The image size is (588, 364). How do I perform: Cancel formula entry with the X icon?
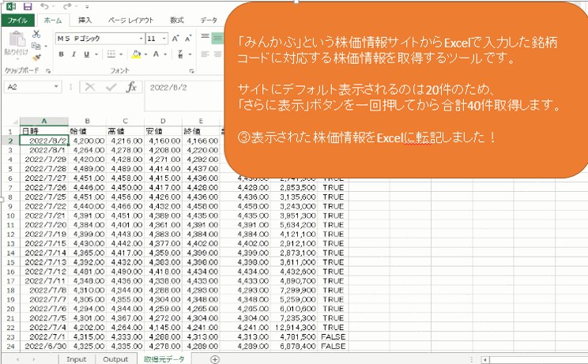coord(89,88)
